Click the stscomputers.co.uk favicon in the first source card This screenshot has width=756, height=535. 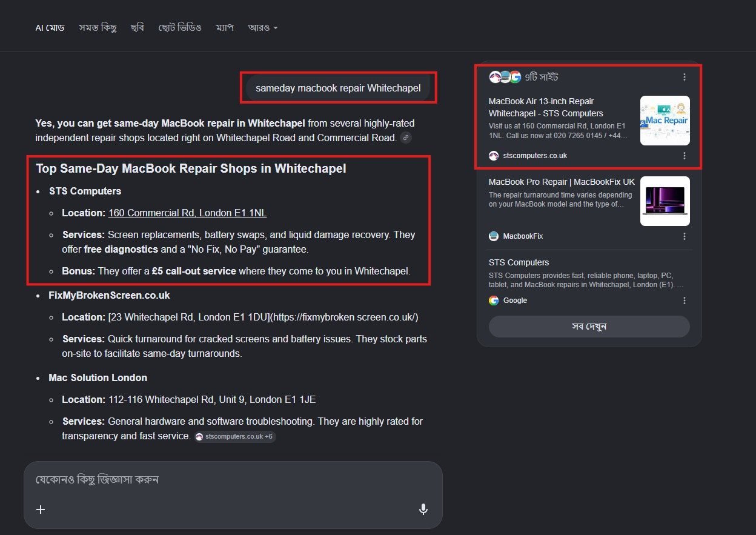pos(494,156)
